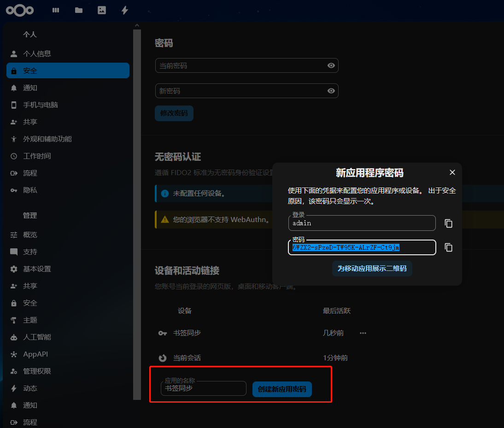The width and height of the screenshot is (504, 428).
Task: Click the chat icon beside 支持
Action: 14,252
